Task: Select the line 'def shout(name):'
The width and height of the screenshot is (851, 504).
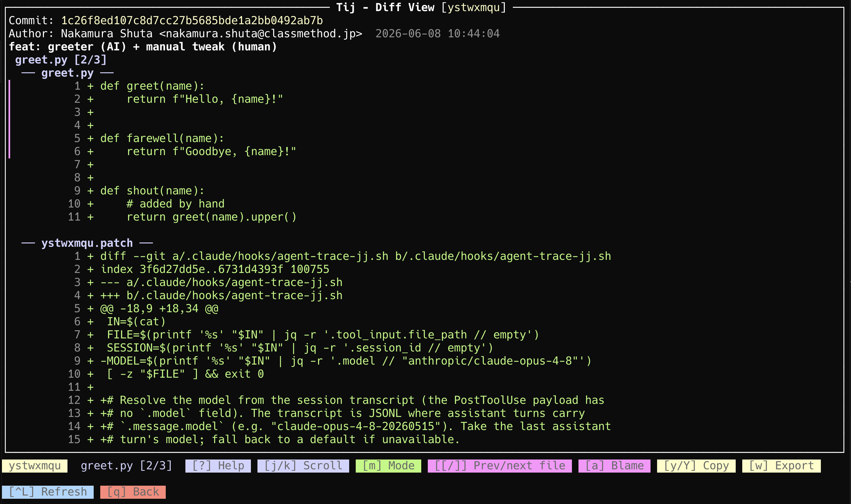Action: 152,191
